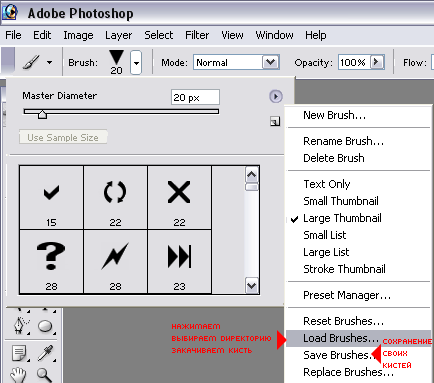Open the Layer menu
This screenshot has height=383, width=434.
119,35
